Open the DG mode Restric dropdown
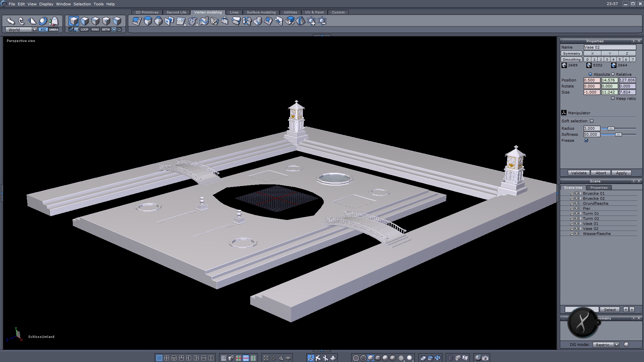 (616, 345)
